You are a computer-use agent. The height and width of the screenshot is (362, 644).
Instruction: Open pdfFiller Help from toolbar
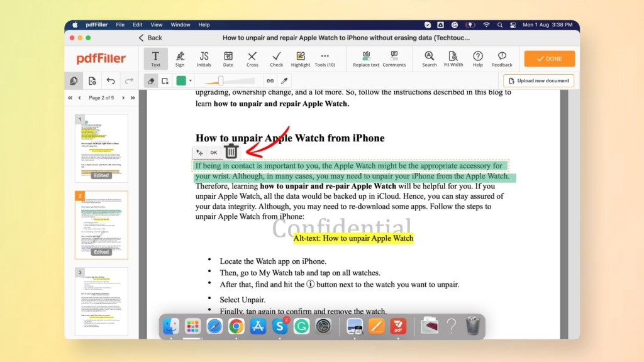coord(478,58)
